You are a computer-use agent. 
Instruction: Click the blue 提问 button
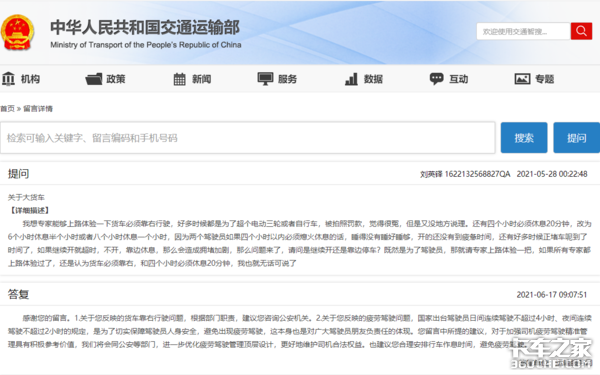[x=577, y=138]
